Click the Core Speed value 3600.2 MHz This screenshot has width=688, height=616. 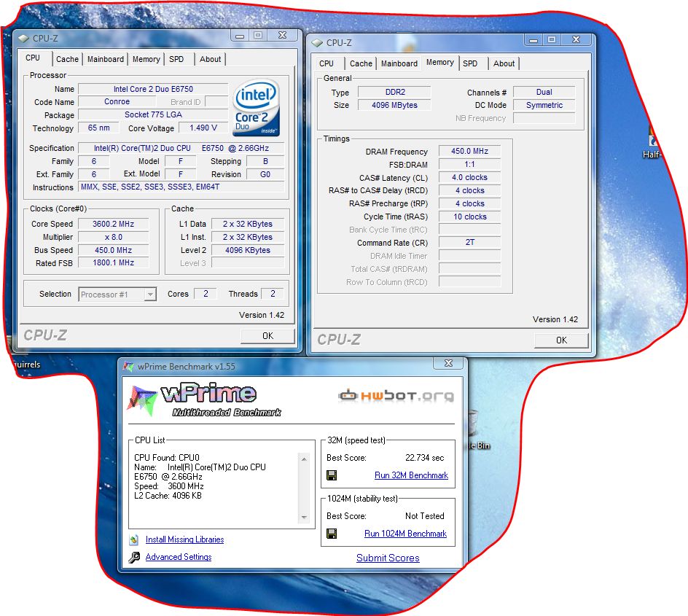click(x=113, y=224)
